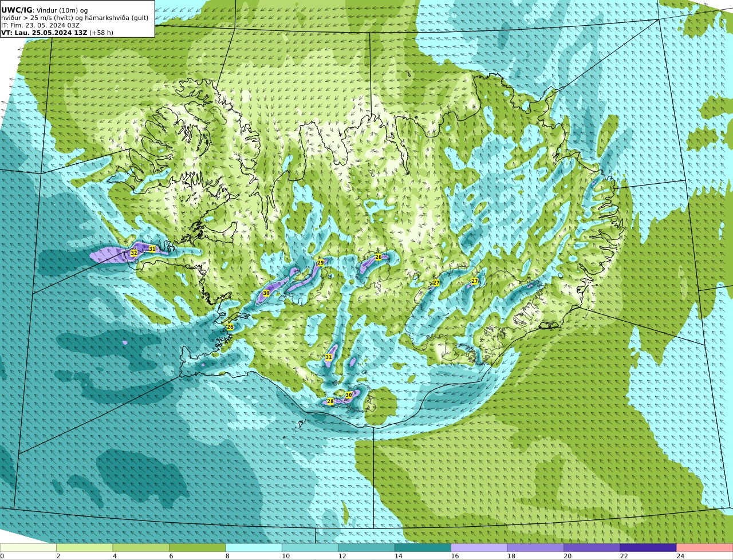Click the olive green 6–8 m/s legend swatch

click(x=198, y=548)
